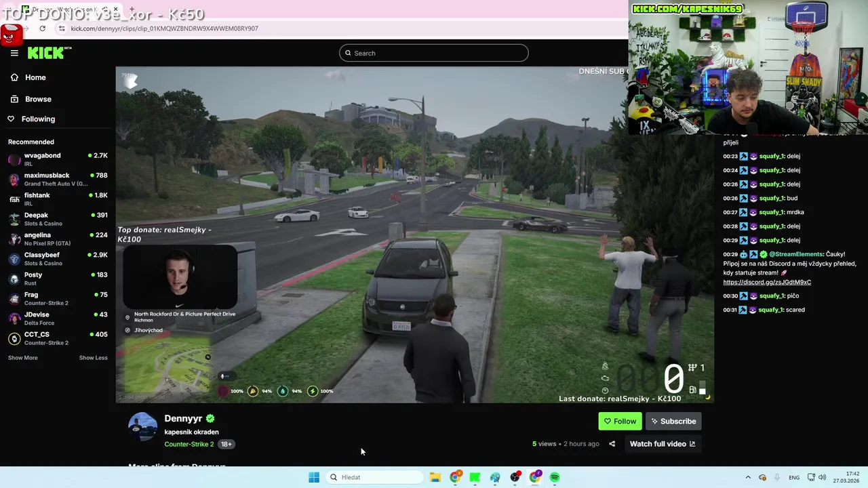Image resolution: width=868 pixels, height=488 pixels.
Task: Follow Dennyyr with green Follow button
Action: (x=620, y=421)
